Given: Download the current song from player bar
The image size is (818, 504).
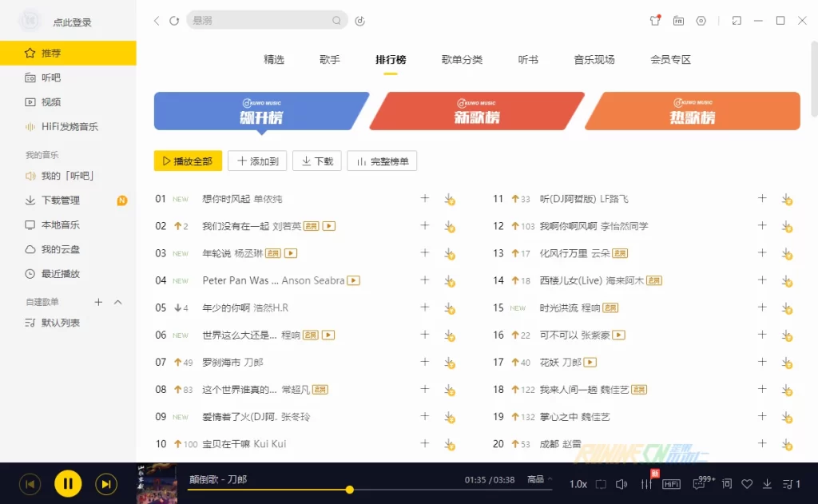Looking at the screenshot, I should (x=767, y=484).
